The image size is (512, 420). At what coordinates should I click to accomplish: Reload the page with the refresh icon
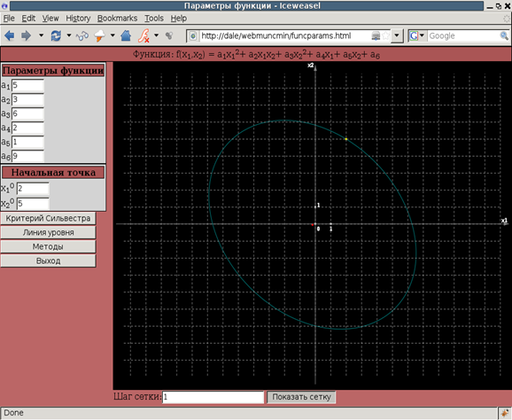(x=56, y=35)
